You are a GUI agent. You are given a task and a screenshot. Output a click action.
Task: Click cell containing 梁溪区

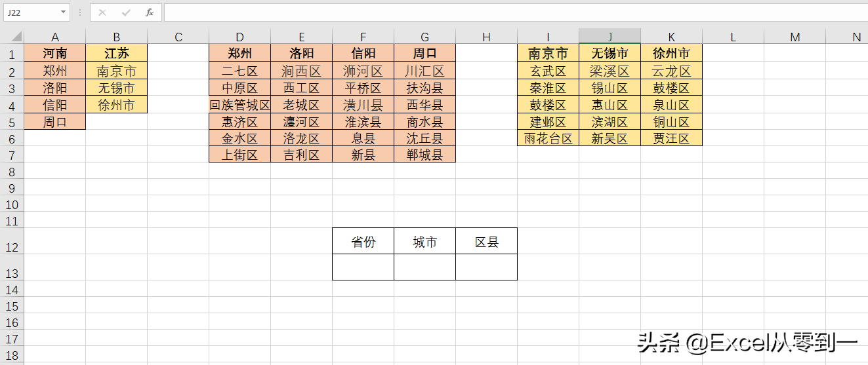pyautogui.click(x=610, y=71)
